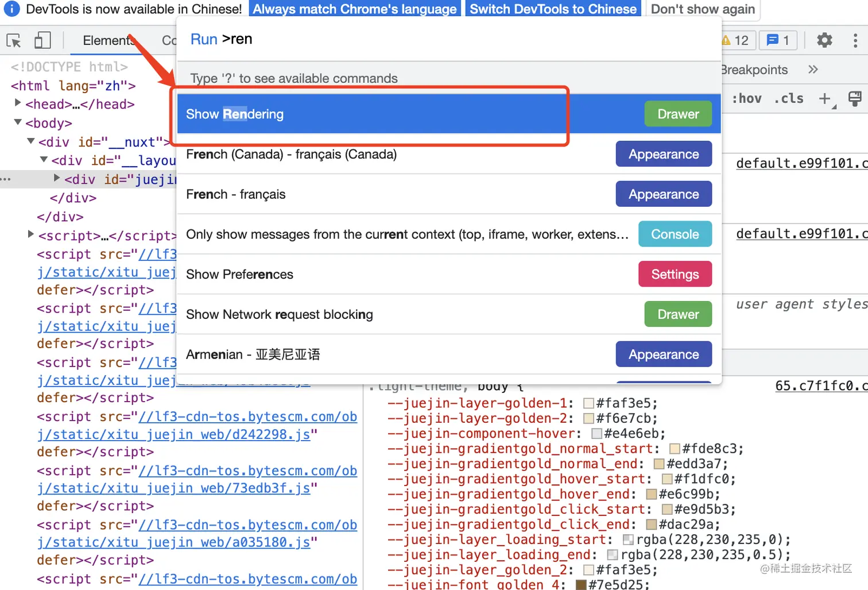Click the messages count badge showing 1

point(778,40)
